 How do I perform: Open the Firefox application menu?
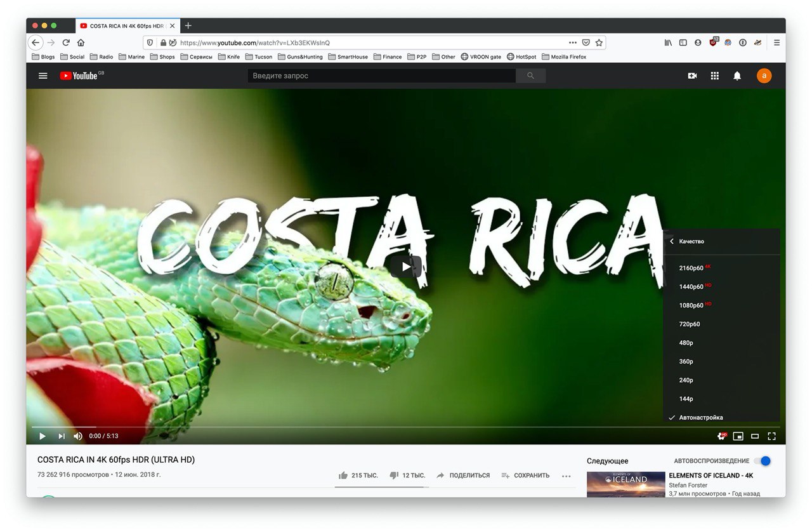click(x=776, y=43)
